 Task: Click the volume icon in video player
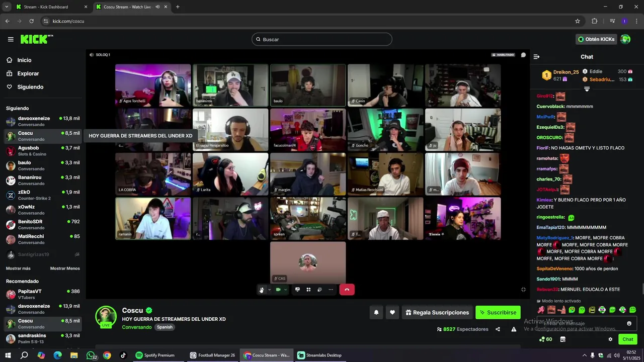92,55
